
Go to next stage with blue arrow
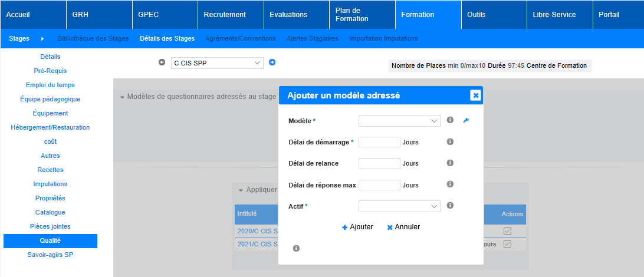272,62
